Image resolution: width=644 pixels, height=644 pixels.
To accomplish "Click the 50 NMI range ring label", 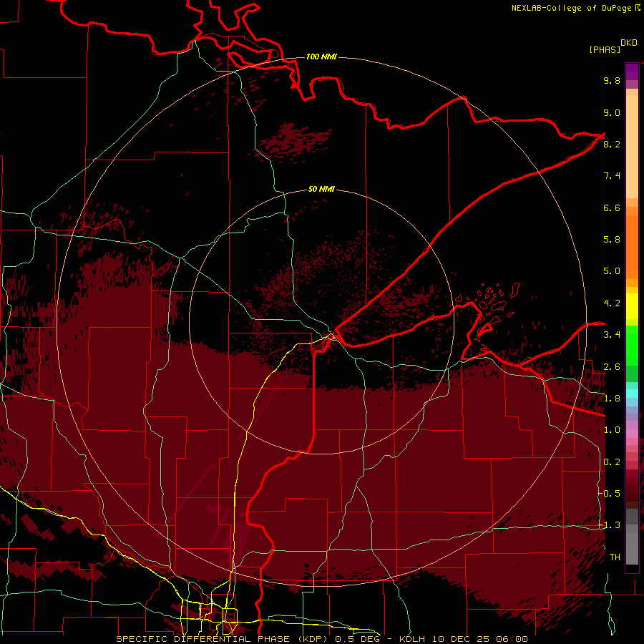I will pyautogui.click(x=321, y=190).
